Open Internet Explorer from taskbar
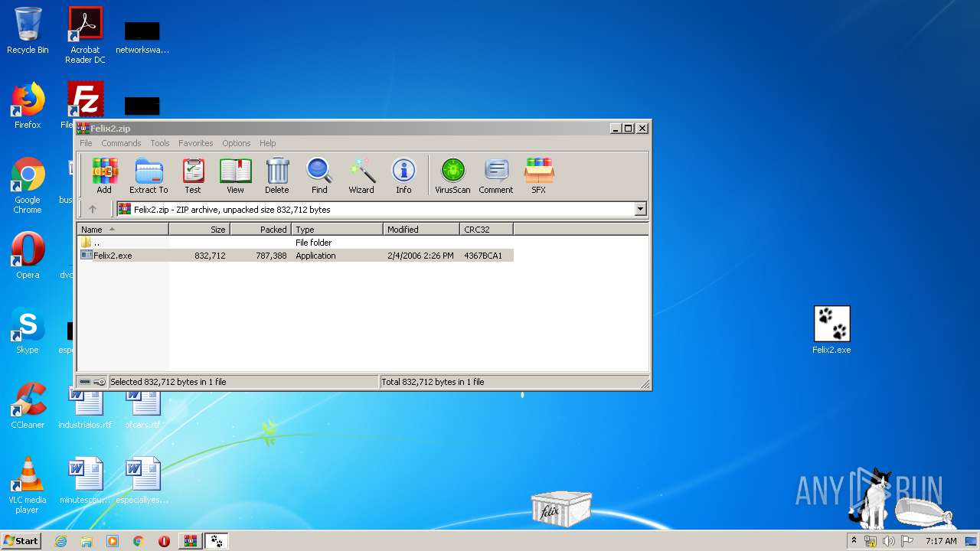Image resolution: width=980 pixels, height=551 pixels. [60, 541]
